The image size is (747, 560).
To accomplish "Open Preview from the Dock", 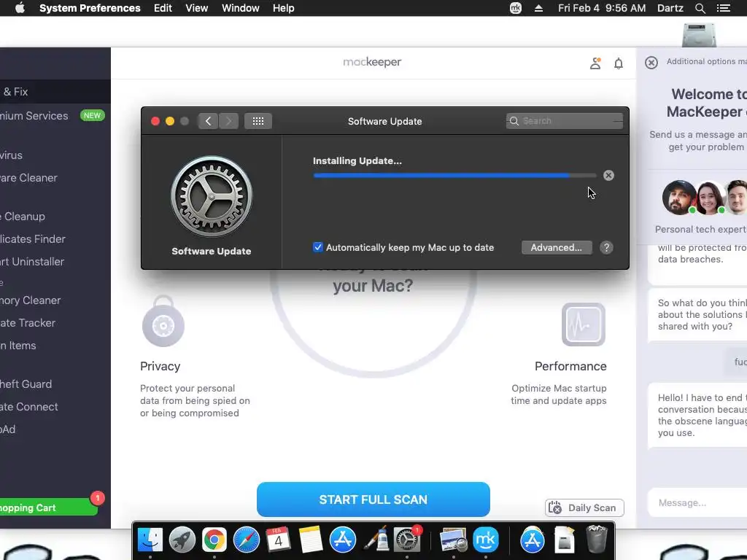I will point(452,540).
